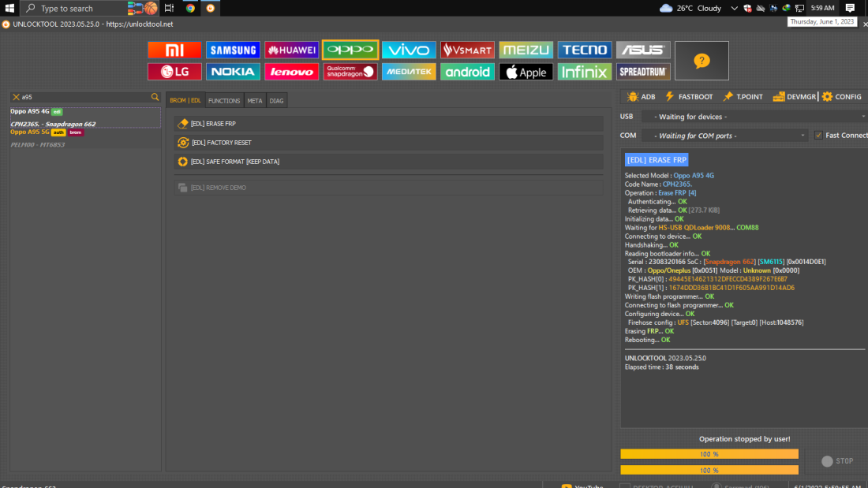Image resolution: width=868 pixels, height=488 pixels.
Task: Click the upper 100 % progress bar
Action: click(x=709, y=454)
